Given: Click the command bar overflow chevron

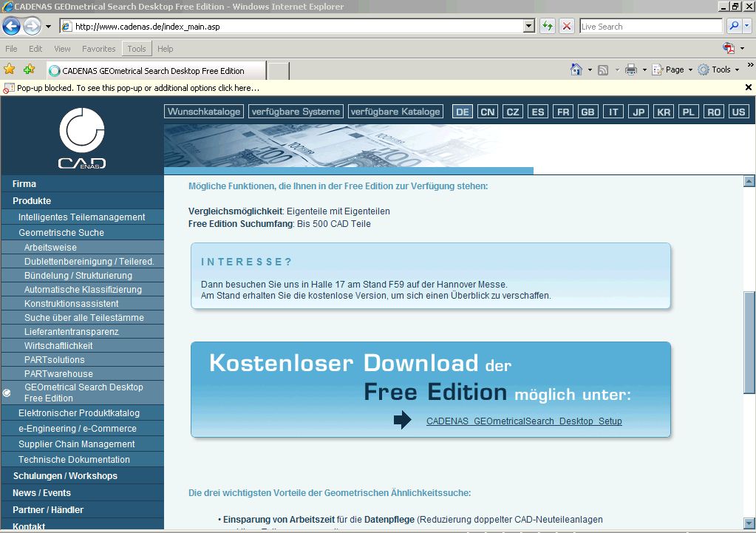Looking at the screenshot, I should pyautogui.click(x=750, y=64).
